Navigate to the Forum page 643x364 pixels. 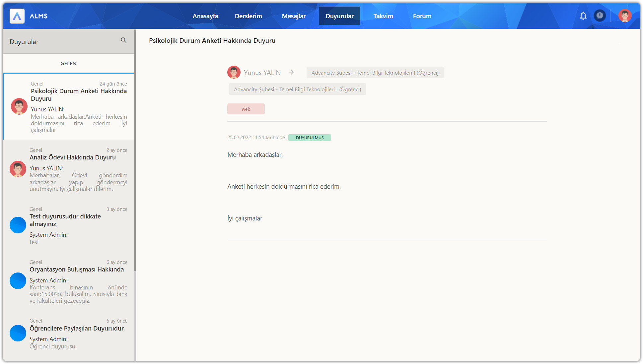[x=422, y=16]
